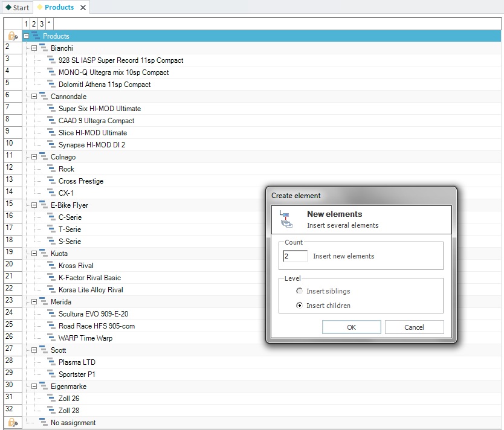Click the icon beside WARP Time Warp
This screenshot has width=504, height=430.
(x=51, y=338)
